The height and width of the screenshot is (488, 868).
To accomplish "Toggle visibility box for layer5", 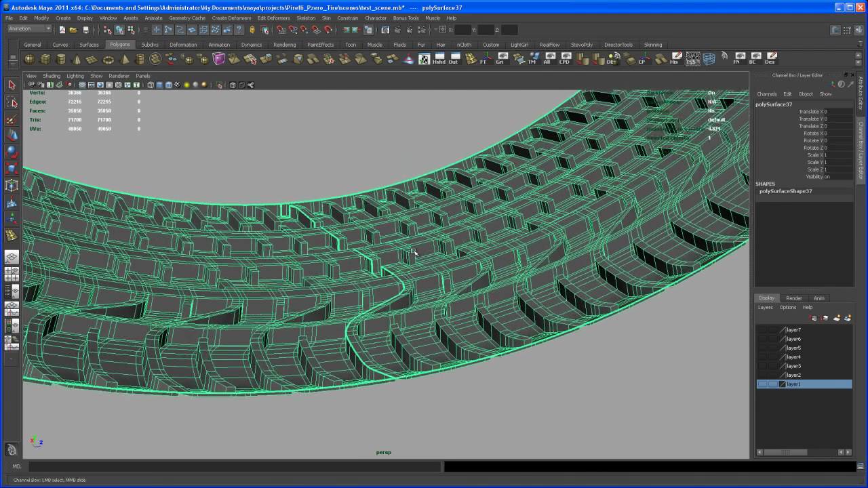I will (763, 348).
